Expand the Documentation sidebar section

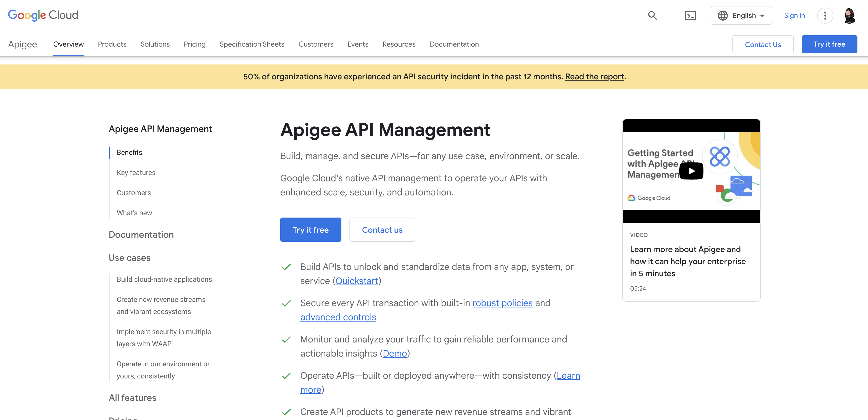click(141, 234)
